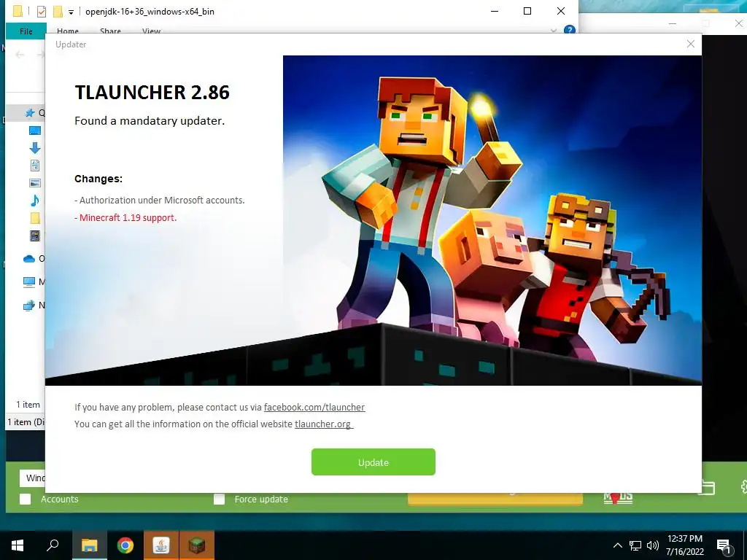The height and width of the screenshot is (560, 747).
Task: Switch to Java app on taskbar
Action: pyautogui.click(x=161, y=545)
